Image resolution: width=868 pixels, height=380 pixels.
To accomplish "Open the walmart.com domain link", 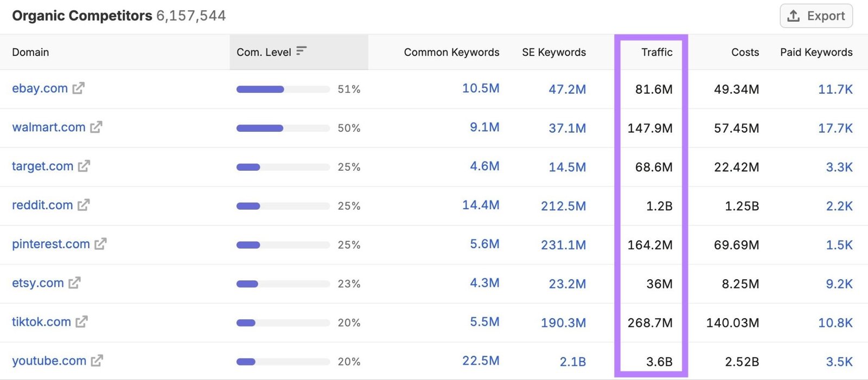I will pyautogui.click(x=49, y=127).
